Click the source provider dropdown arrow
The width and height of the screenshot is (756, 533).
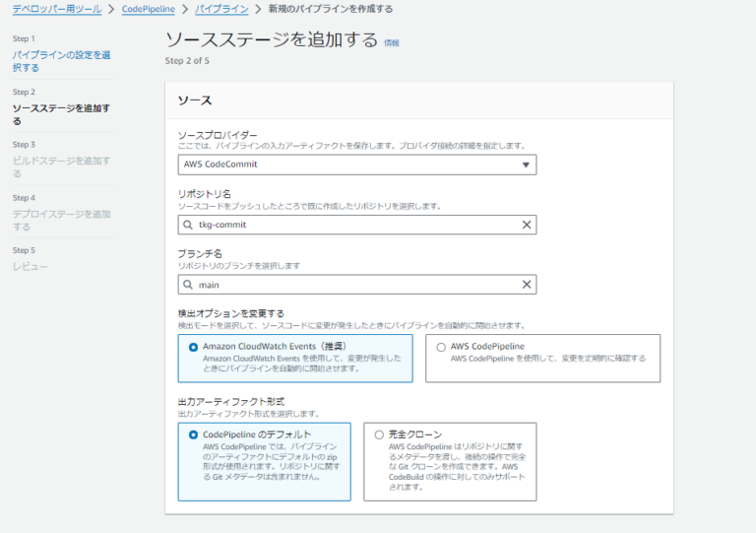[x=526, y=165]
